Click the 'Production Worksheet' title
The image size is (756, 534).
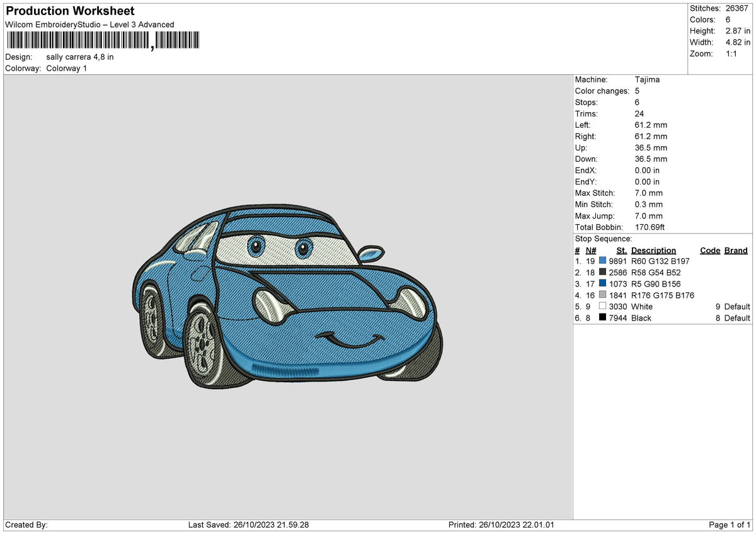70,11
